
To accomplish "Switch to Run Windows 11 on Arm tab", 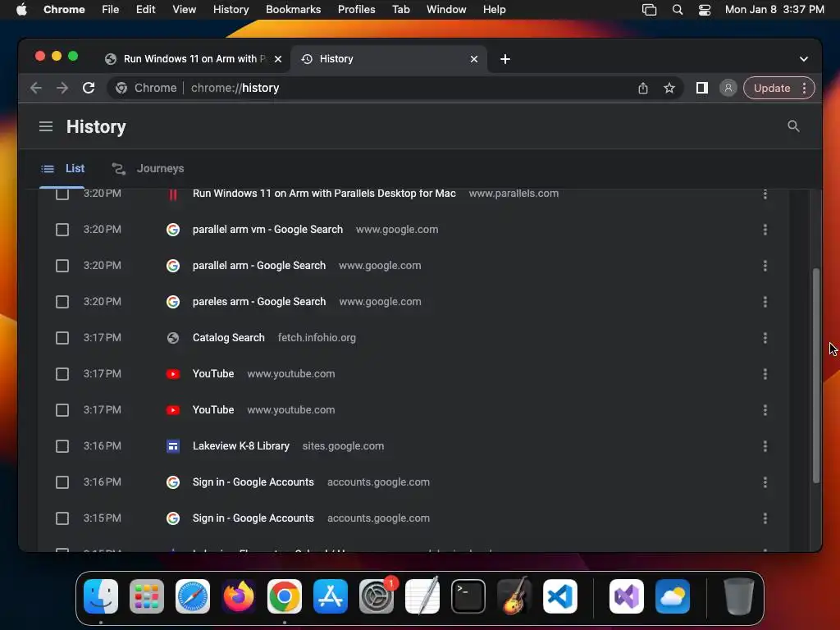I will pyautogui.click(x=193, y=59).
